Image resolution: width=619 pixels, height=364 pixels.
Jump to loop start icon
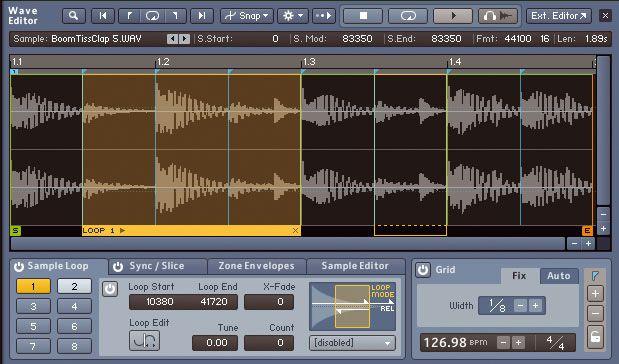point(129,16)
